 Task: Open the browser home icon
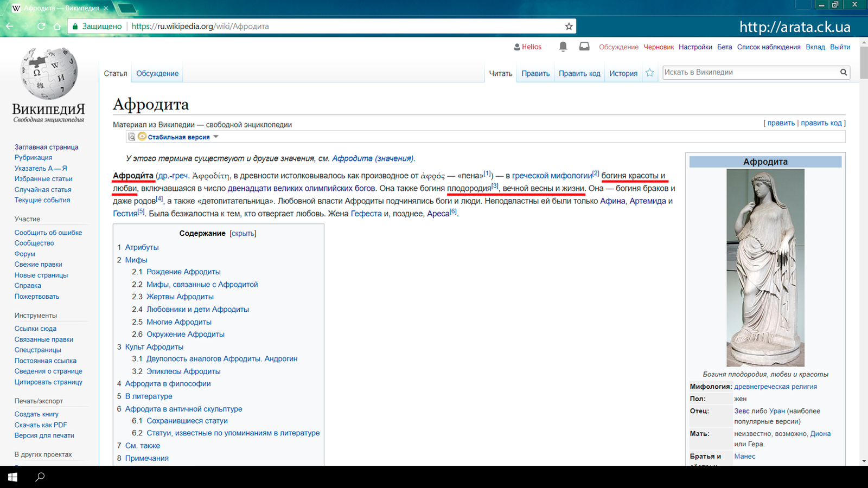pyautogui.click(x=58, y=26)
